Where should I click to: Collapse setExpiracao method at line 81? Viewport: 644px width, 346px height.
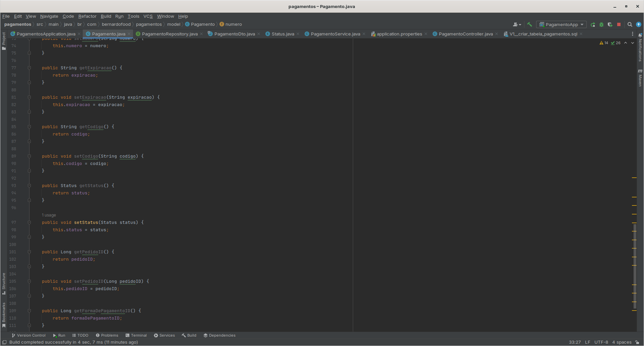[29, 97]
